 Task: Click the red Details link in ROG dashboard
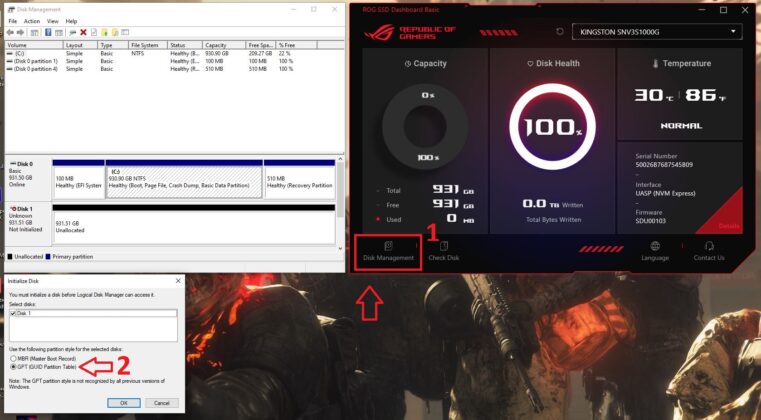coord(729,226)
